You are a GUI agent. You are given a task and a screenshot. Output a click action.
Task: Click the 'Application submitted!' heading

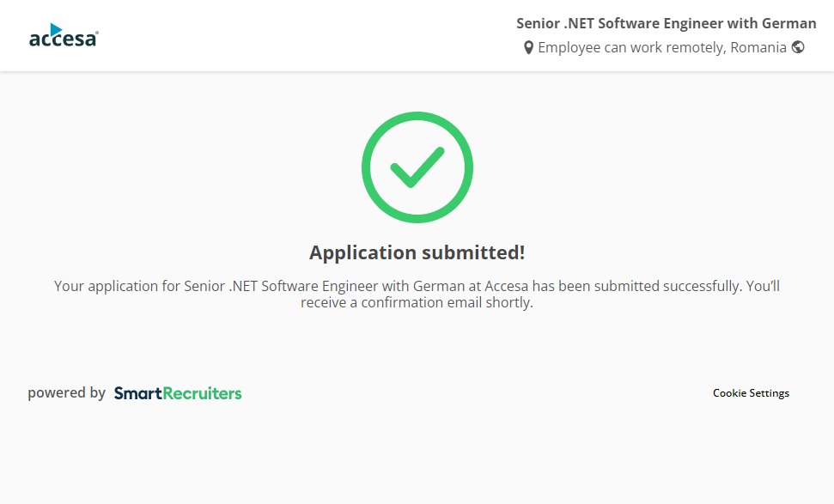click(417, 252)
